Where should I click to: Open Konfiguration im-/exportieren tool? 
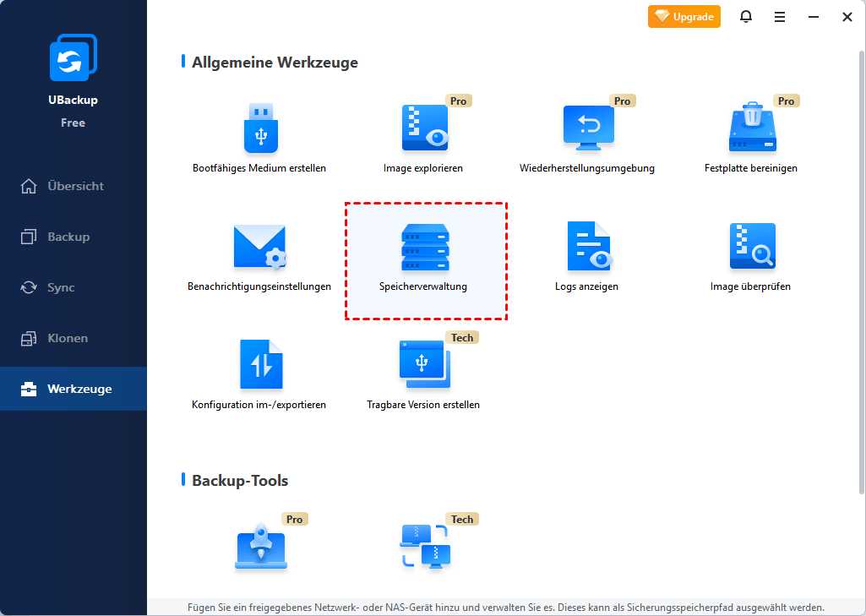pyautogui.click(x=259, y=365)
